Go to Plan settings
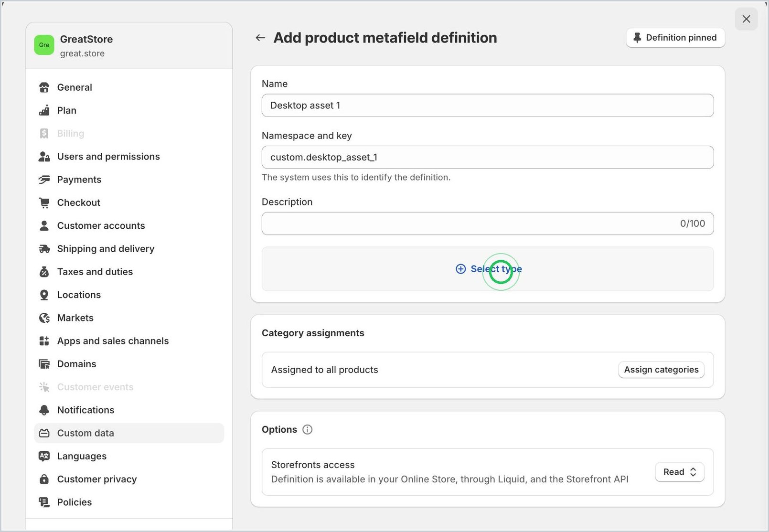The image size is (769, 532). pyautogui.click(x=129, y=110)
